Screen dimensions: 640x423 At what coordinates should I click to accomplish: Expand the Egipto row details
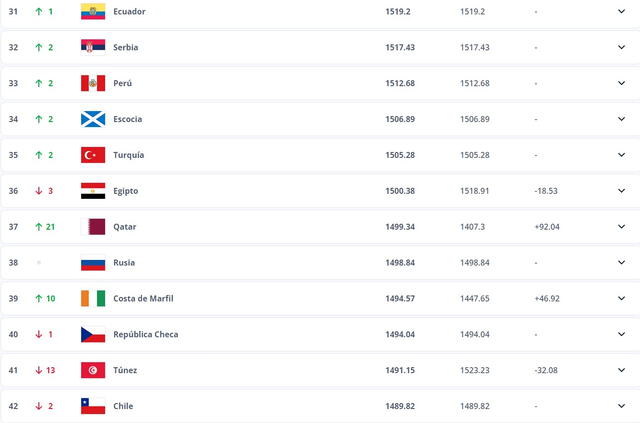623,191
